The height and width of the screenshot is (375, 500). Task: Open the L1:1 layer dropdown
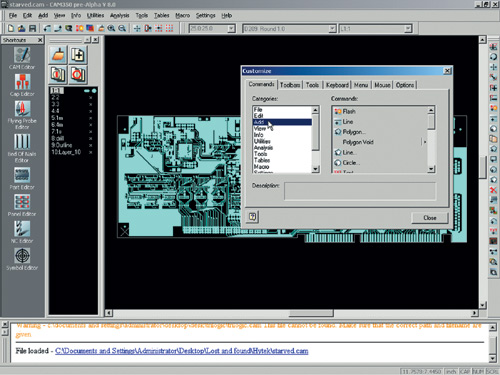pos(408,29)
